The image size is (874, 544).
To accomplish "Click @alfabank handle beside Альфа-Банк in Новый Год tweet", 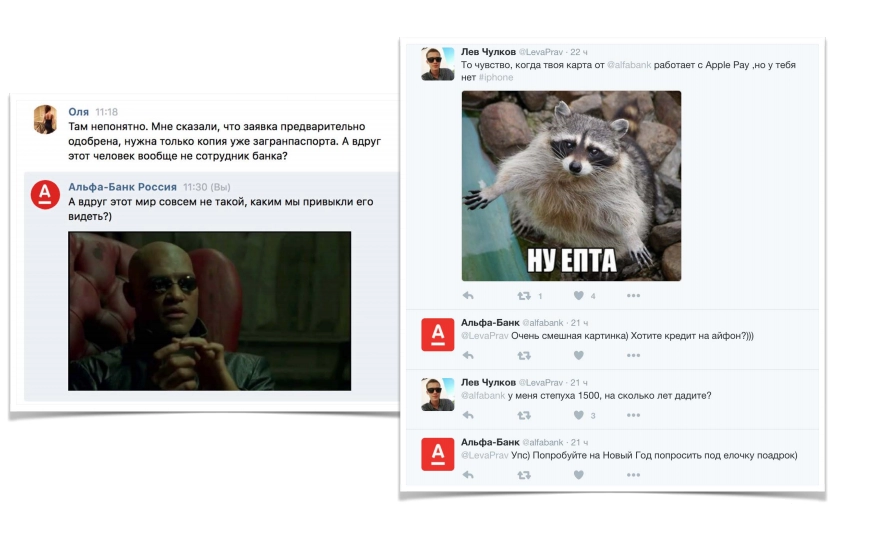I will click(x=542, y=442).
